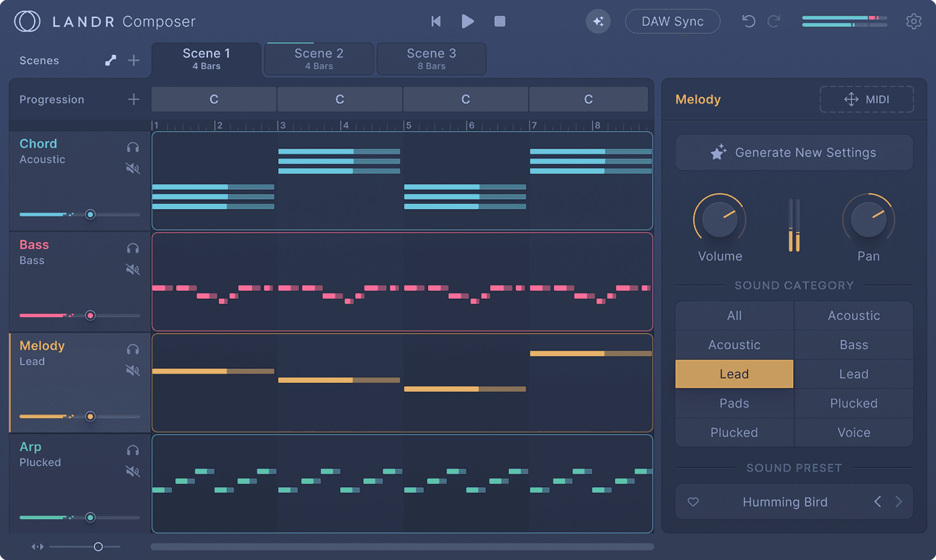Choose the Pads sound category
The image size is (936, 560).
[x=734, y=404]
